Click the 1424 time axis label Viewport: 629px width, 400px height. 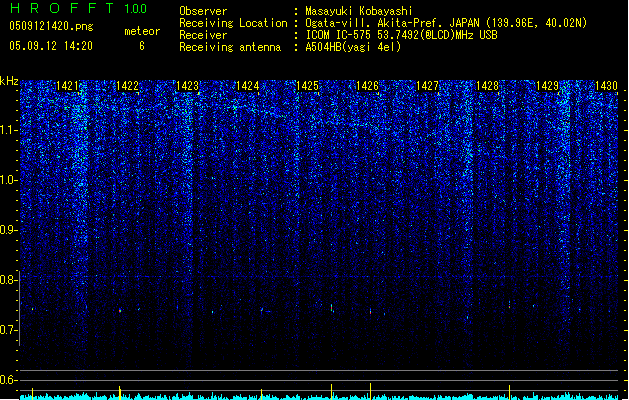point(248,86)
